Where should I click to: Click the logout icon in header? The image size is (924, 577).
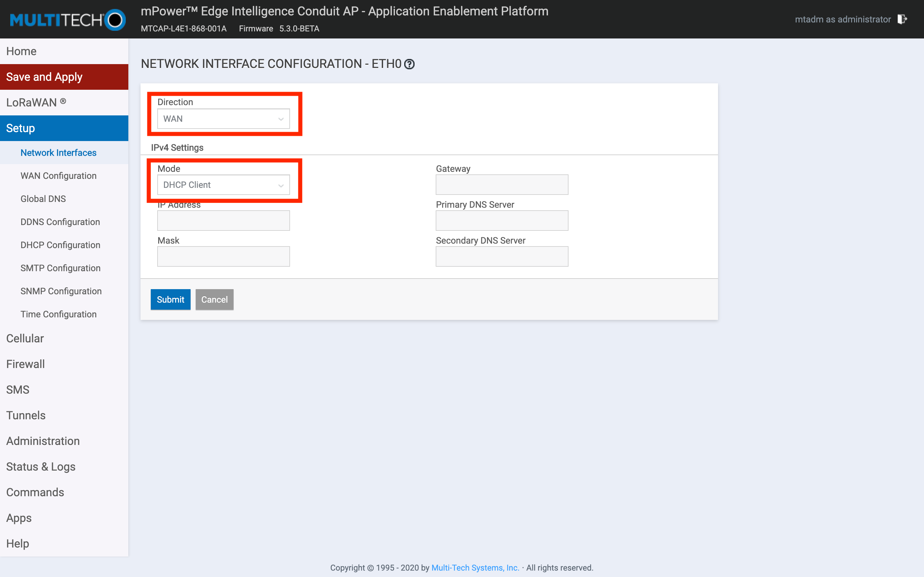(x=902, y=20)
